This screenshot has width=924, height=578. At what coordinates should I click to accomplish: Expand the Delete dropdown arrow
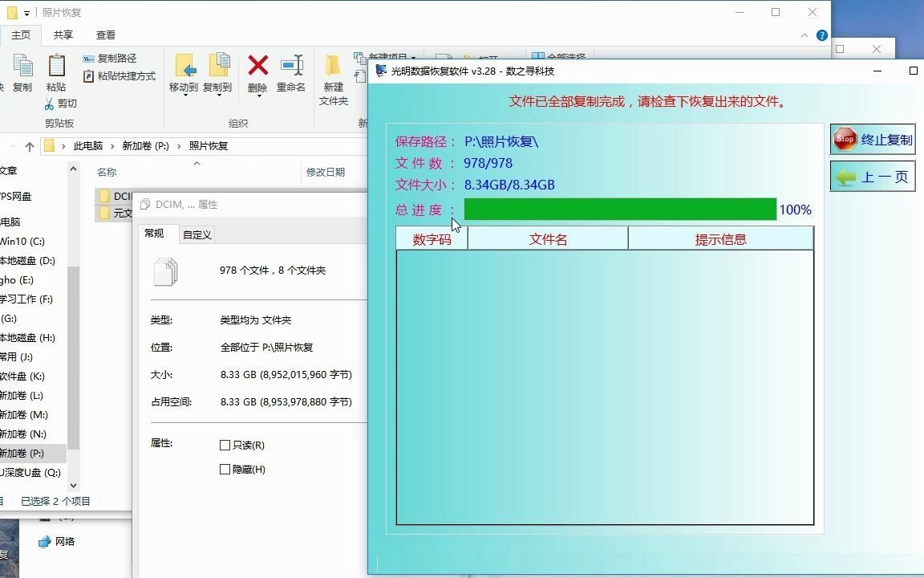click(x=258, y=96)
